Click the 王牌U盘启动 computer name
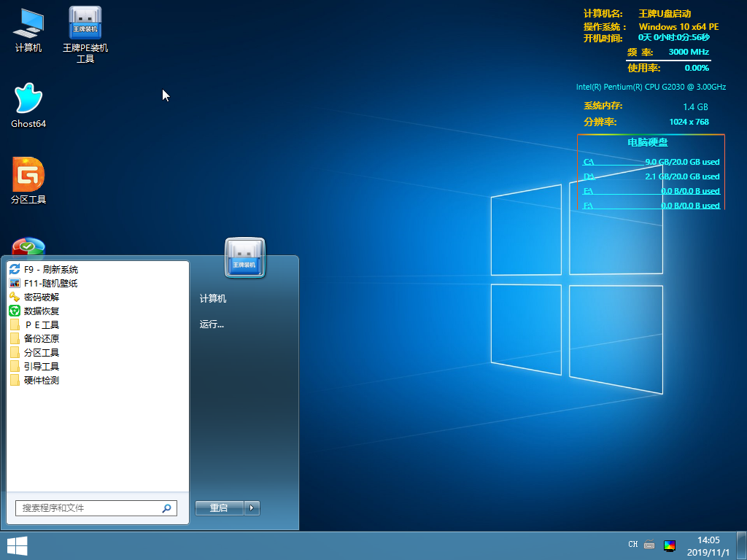747x560 pixels. click(x=665, y=13)
